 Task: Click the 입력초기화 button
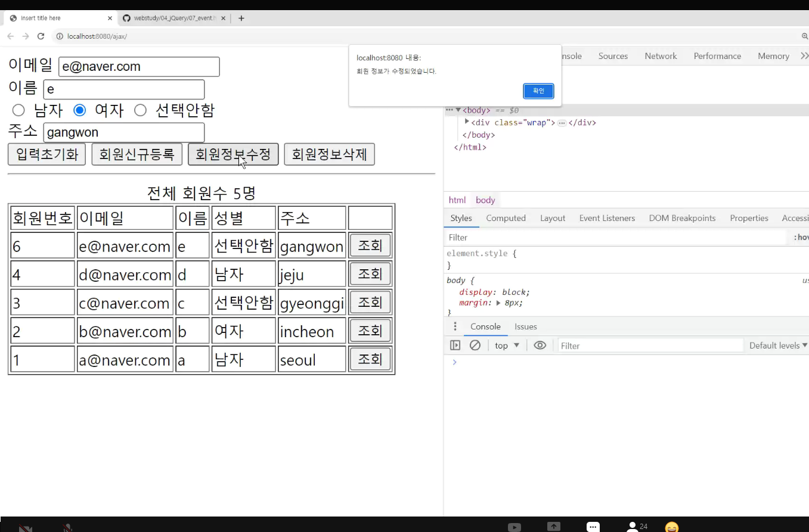pos(47,154)
